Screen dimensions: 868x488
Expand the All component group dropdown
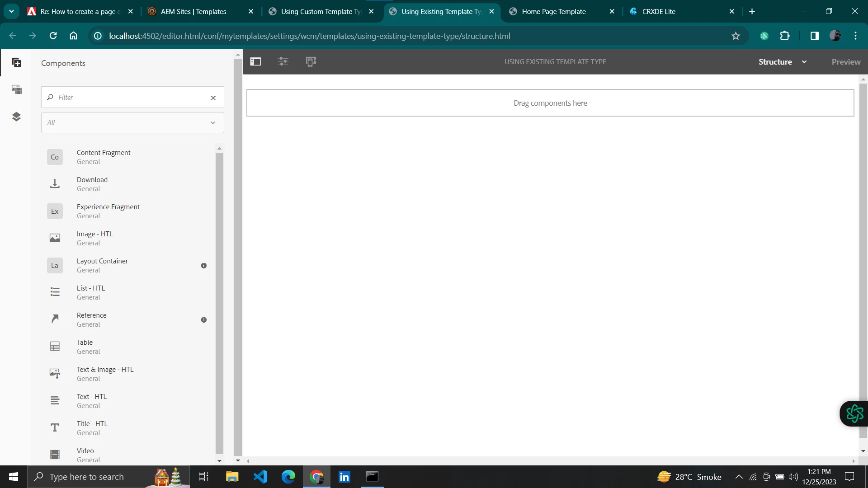[x=132, y=123]
